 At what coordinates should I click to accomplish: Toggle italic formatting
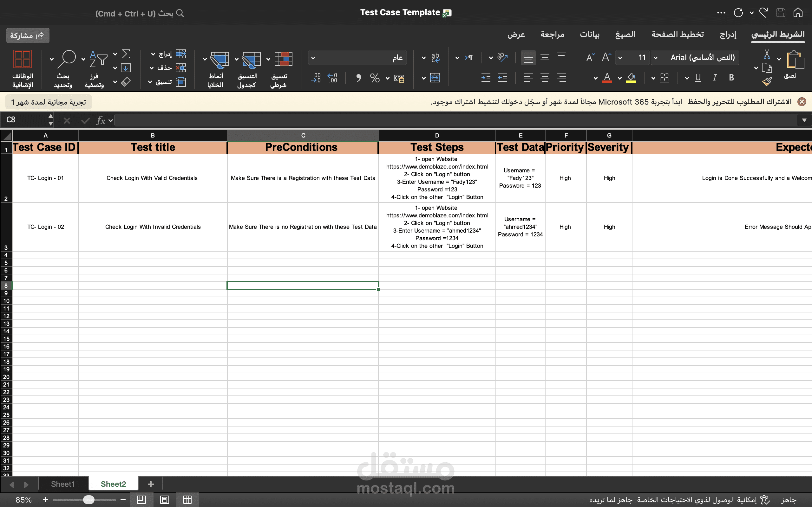[715, 78]
